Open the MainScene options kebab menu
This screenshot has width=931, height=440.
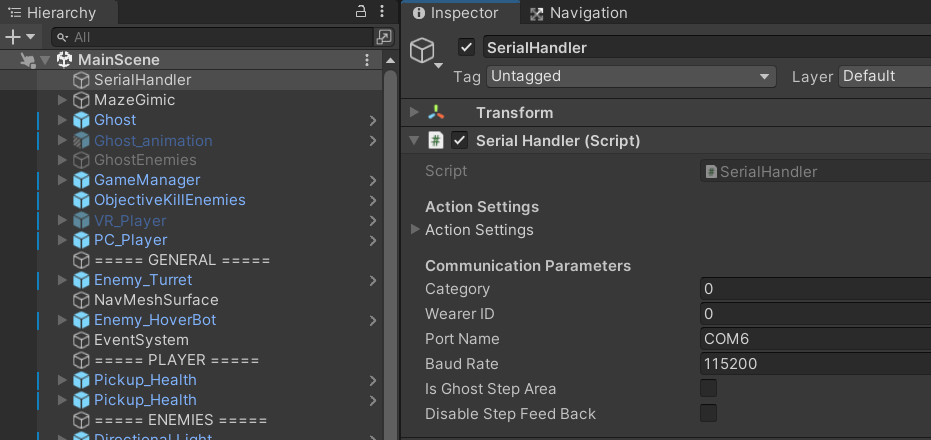pyautogui.click(x=367, y=60)
